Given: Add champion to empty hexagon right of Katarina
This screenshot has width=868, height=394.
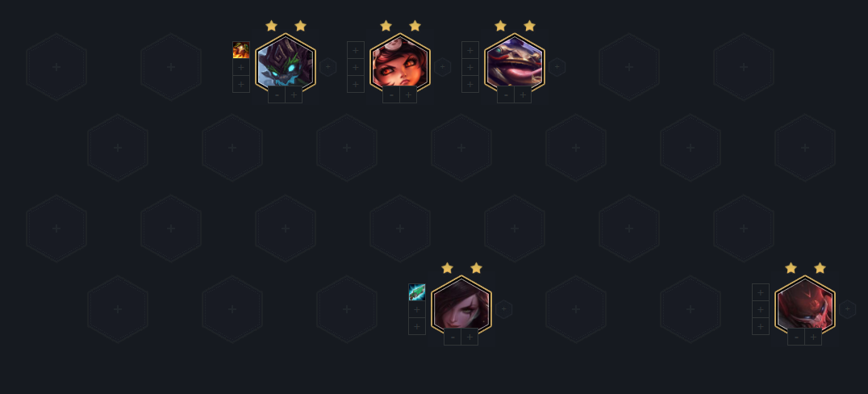Looking at the screenshot, I should pyautogui.click(x=576, y=309).
